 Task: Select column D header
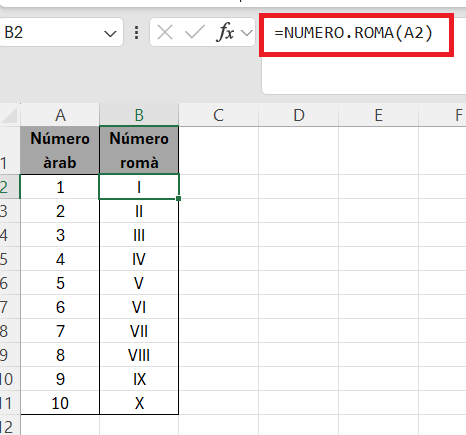(x=299, y=115)
